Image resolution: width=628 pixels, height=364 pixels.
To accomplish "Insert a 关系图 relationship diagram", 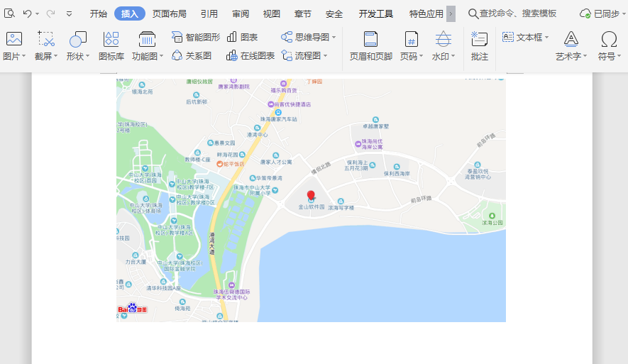I will click(192, 55).
